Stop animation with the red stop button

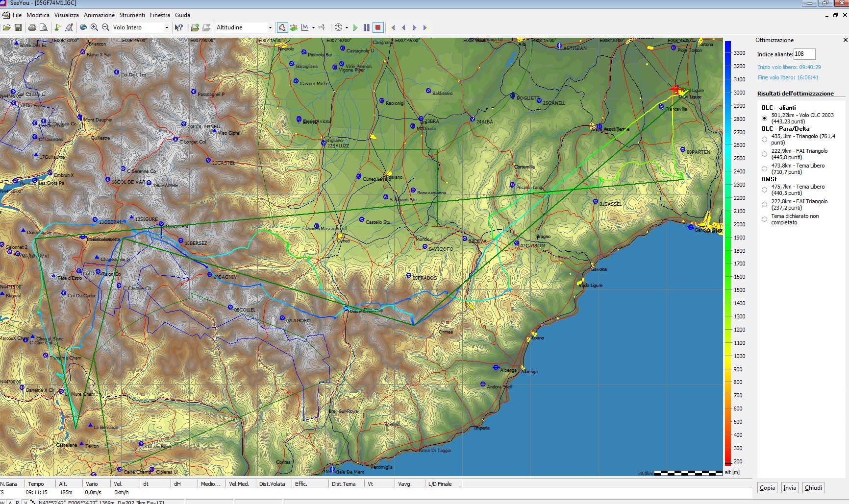pos(377,27)
